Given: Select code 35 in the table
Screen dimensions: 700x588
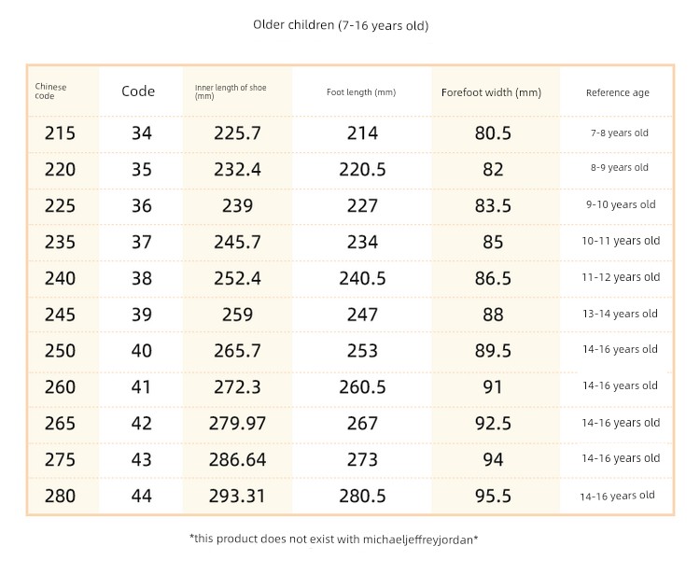Looking at the screenshot, I should (x=142, y=169).
